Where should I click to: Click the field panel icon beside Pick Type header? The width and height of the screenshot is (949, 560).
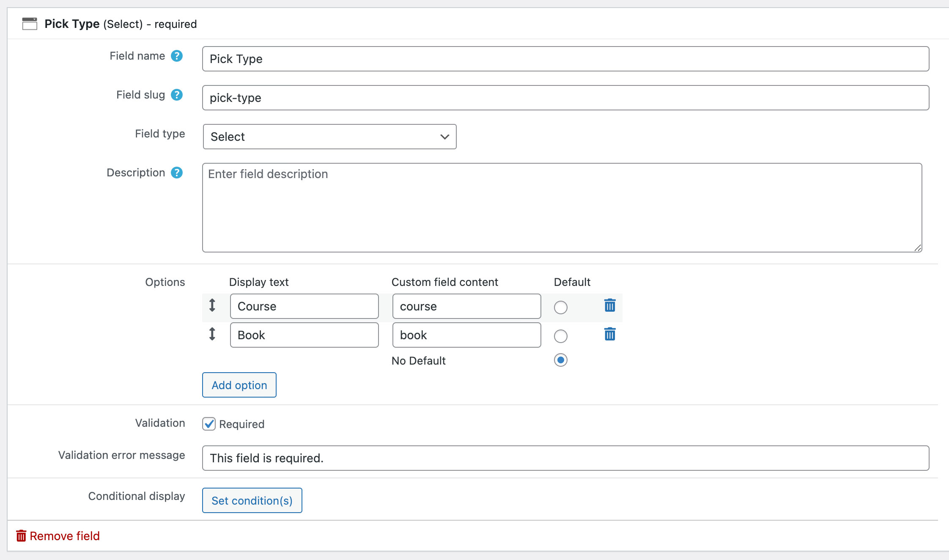[30, 24]
